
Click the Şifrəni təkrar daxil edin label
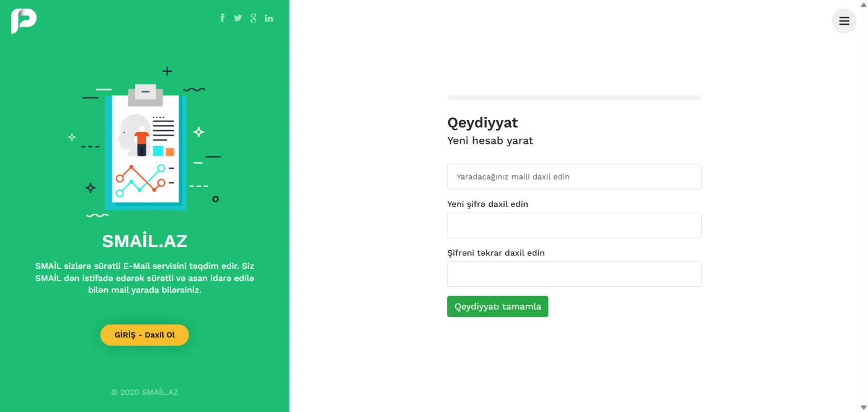pyautogui.click(x=495, y=253)
